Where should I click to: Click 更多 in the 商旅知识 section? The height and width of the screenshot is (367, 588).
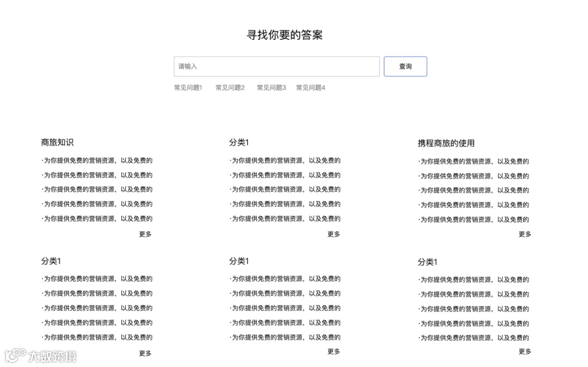tap(145, 234)
